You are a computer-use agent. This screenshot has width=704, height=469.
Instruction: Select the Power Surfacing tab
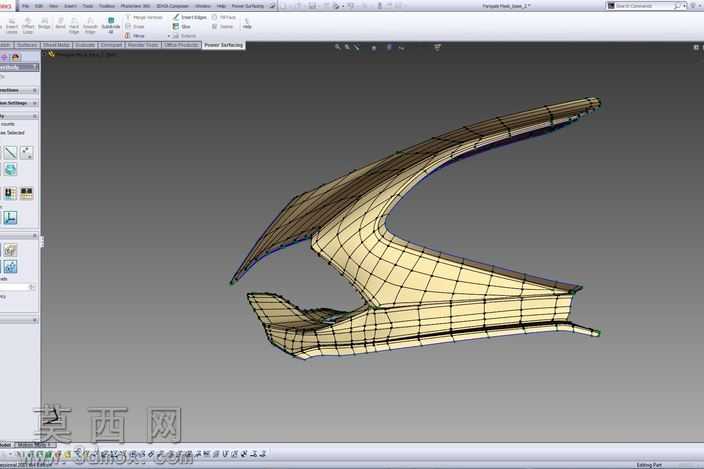pyautogui.click(x=224, y=45)
